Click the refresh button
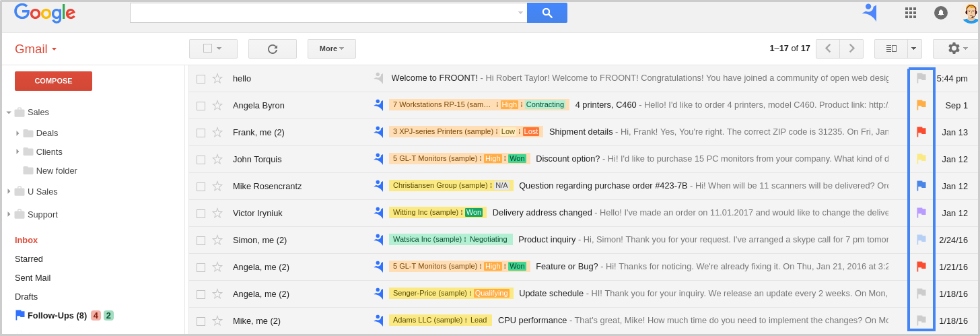The height and width of the screenshot is (336, 980). tap(273, 48)
